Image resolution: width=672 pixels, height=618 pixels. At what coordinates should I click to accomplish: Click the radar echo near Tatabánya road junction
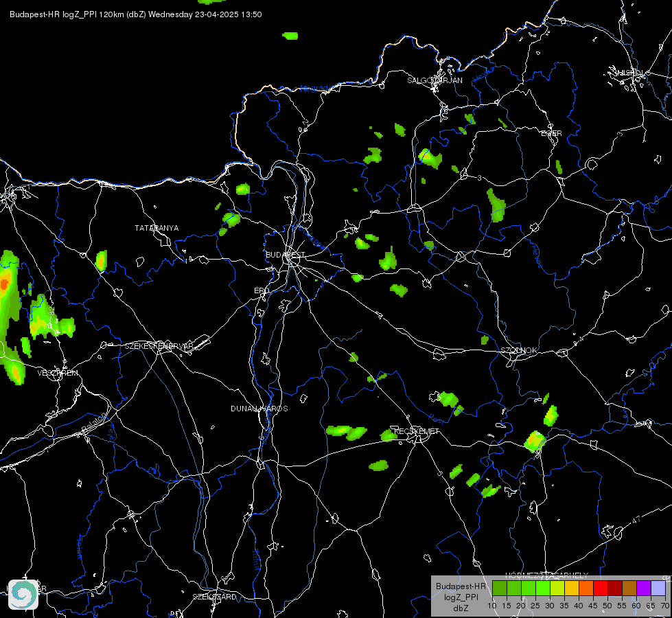(101, 260)
